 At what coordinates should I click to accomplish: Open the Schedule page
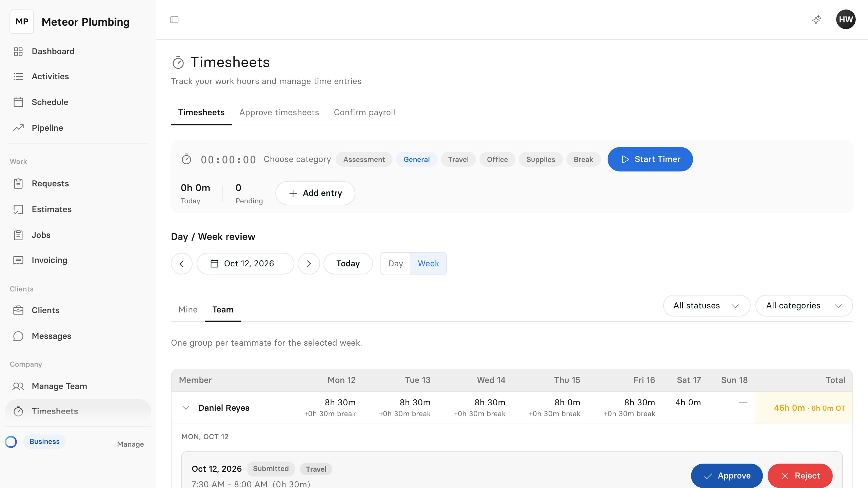click(x=78, y=102)
